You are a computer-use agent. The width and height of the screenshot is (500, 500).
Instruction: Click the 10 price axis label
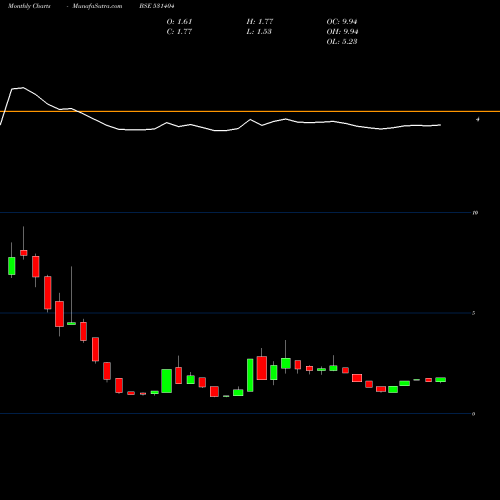(x=475, y=213)
